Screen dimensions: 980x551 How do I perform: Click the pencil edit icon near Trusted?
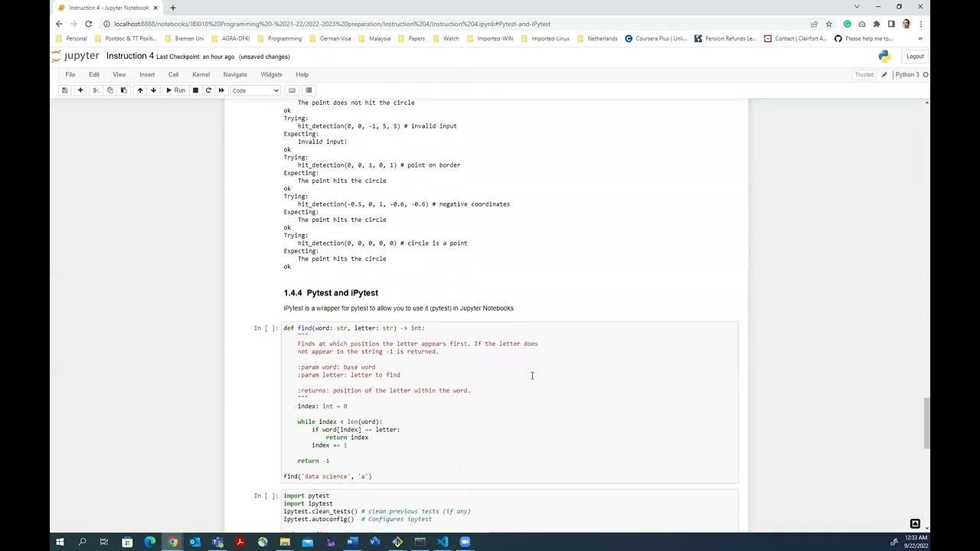[x=884, y=75]
